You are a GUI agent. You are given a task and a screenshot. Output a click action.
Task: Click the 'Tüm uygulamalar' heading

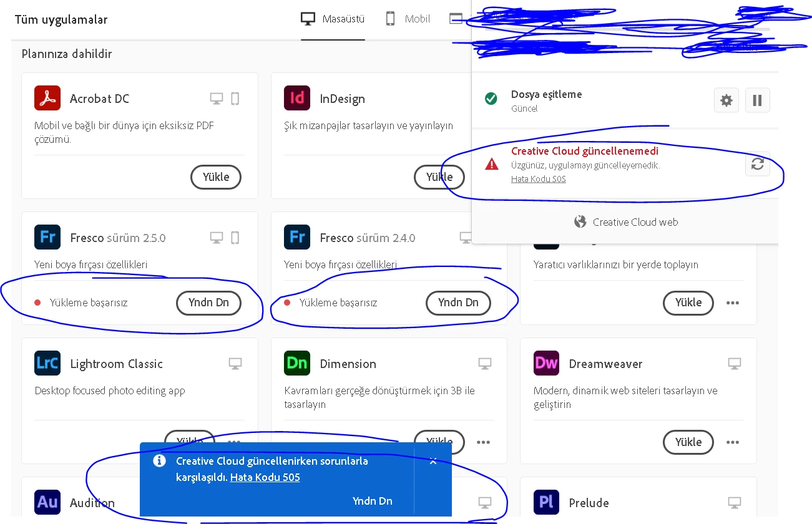click(x=61, y=19)
